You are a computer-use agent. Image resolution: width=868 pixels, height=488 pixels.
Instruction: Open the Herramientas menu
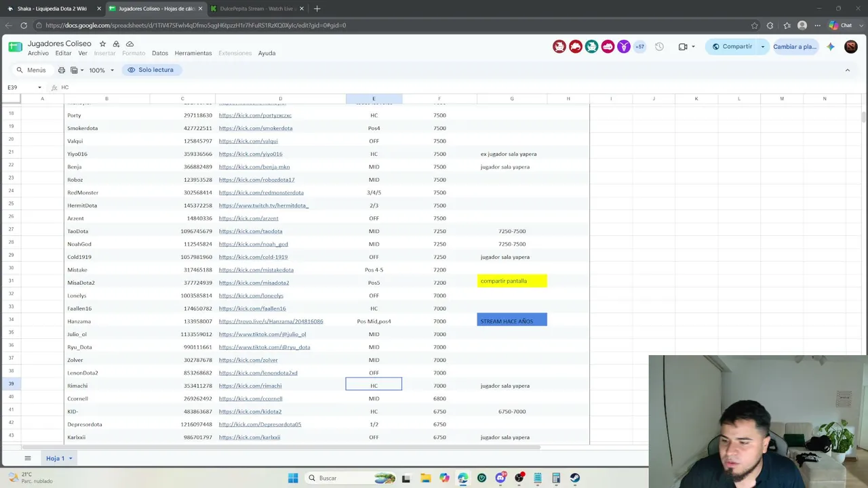(x=193, y=54)
